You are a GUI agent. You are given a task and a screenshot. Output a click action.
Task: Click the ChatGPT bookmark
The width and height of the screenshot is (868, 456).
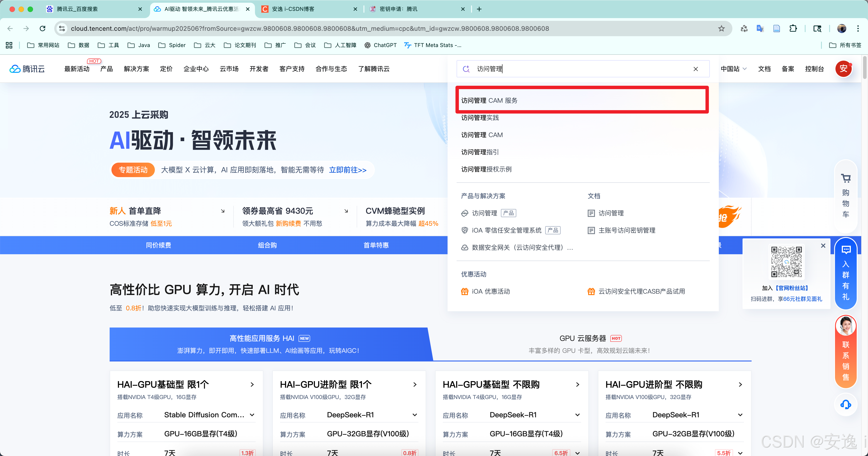(x=380, y=45)
